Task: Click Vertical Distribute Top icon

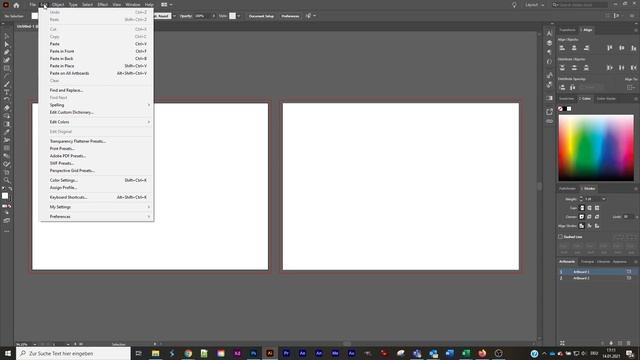Action: point(562,67)
